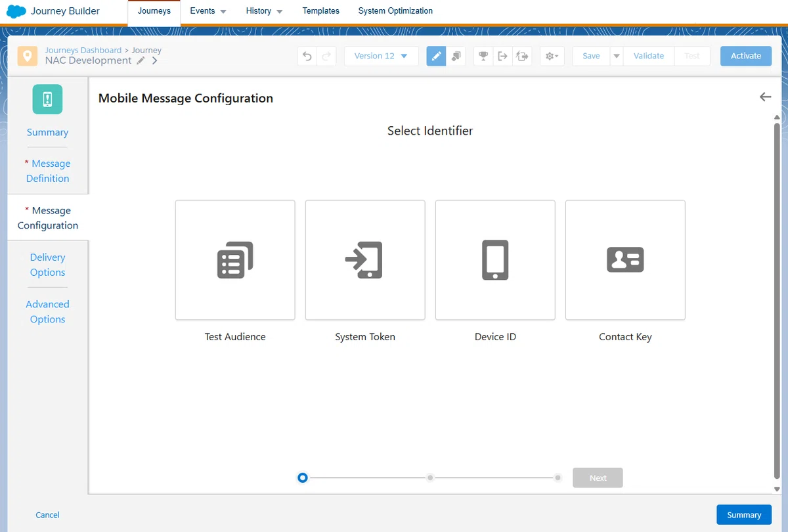Click the undo arrow in toolbar
Screen dimensions: 788x532
pos(307,56)
